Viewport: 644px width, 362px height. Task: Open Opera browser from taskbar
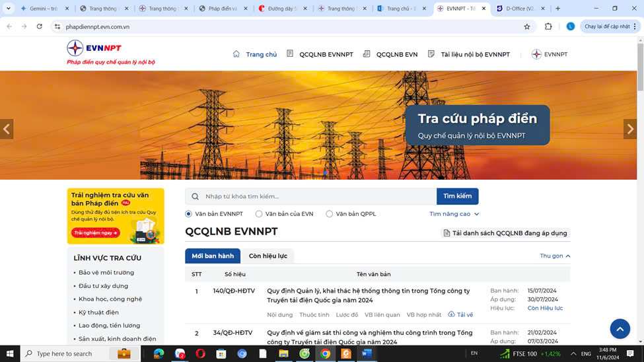click(200, 353)
